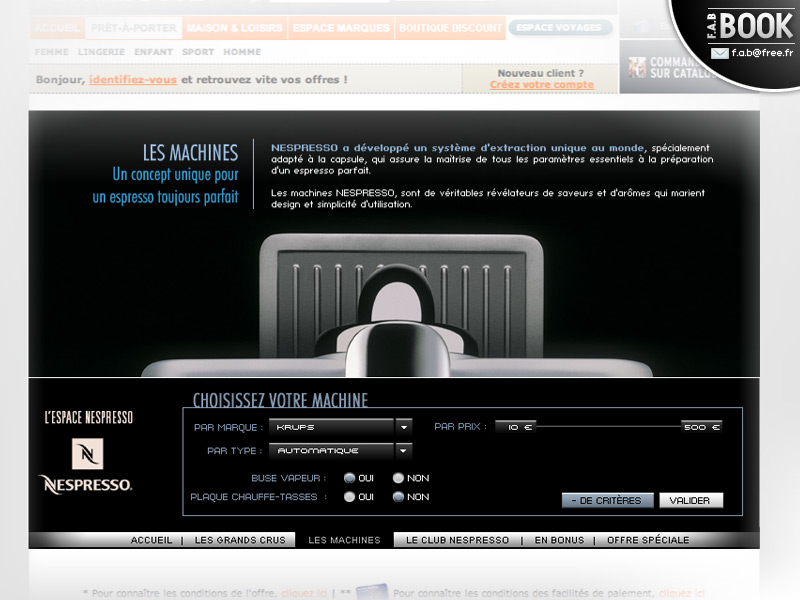Click the price range slider track
The height and width of the screenshot is (600, 800).
pos(608,427)
